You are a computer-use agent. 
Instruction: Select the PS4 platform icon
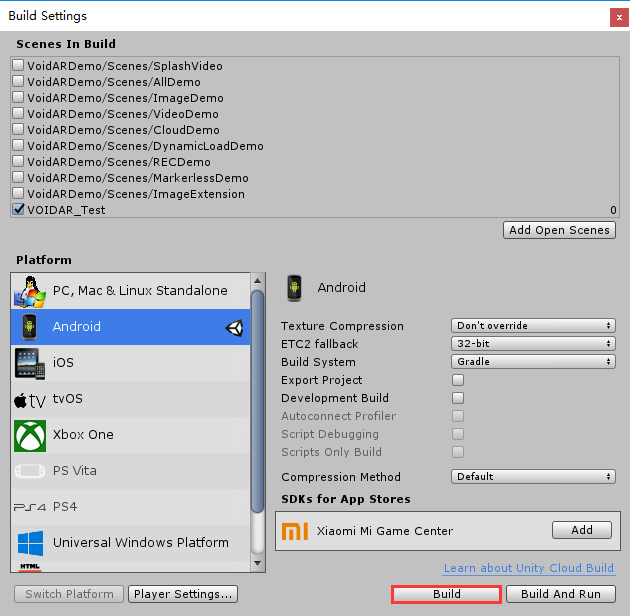click(x=29, y=507)
